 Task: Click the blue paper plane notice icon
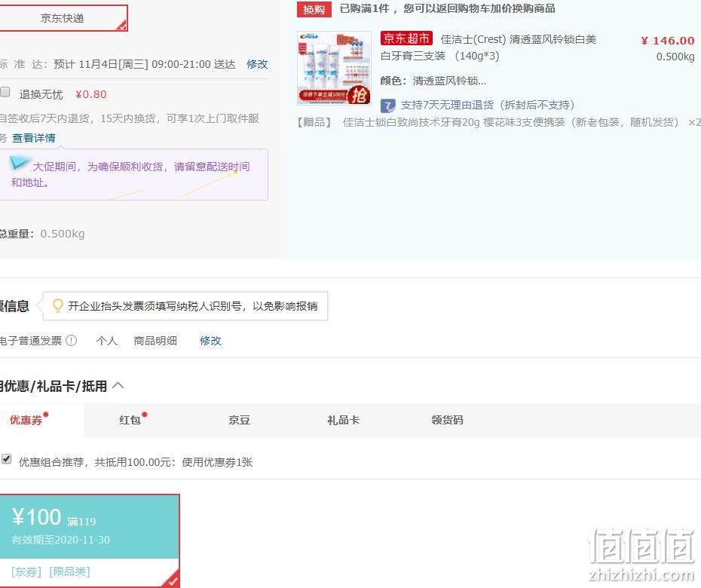click(19, 163)
